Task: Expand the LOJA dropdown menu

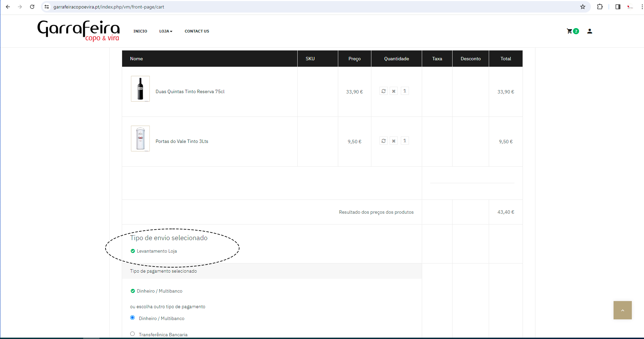Action: click(x=166, y=31)
